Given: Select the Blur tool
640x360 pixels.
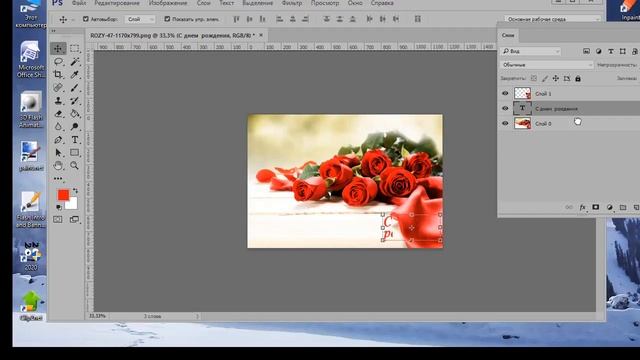Looking at the screenshot, I should coord(58,127).
